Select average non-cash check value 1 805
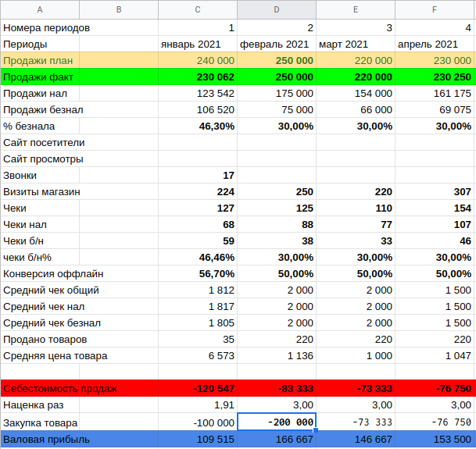 click(x=198, y=322)
